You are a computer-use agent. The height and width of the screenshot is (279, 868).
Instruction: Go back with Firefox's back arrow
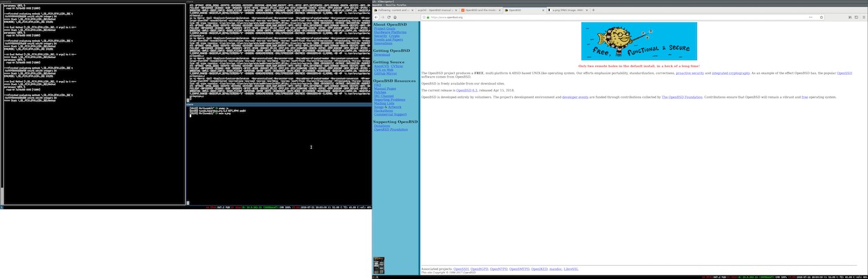[x=377, y=17]
